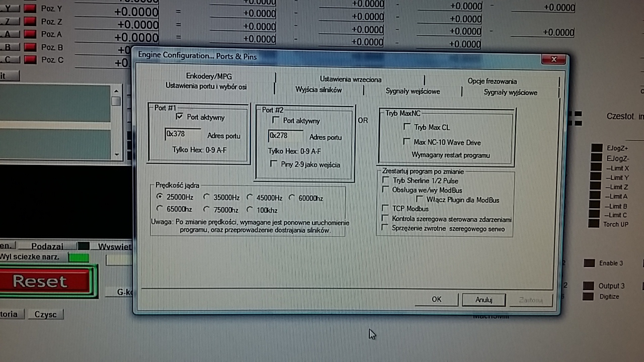Click red zero button beside Poz. B
Image resolution: width=644 pixels, height=362 pixels.
coord(30,47)
